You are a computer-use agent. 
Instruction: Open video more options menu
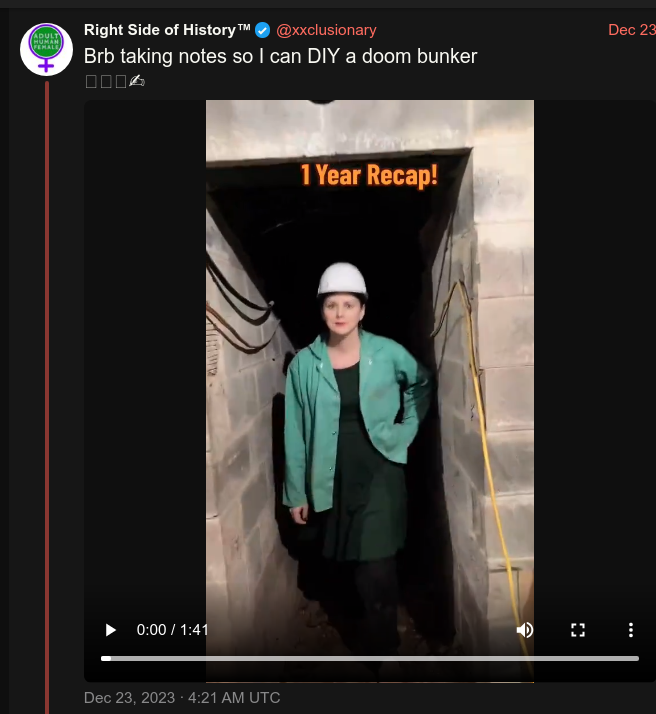(631, 630)
